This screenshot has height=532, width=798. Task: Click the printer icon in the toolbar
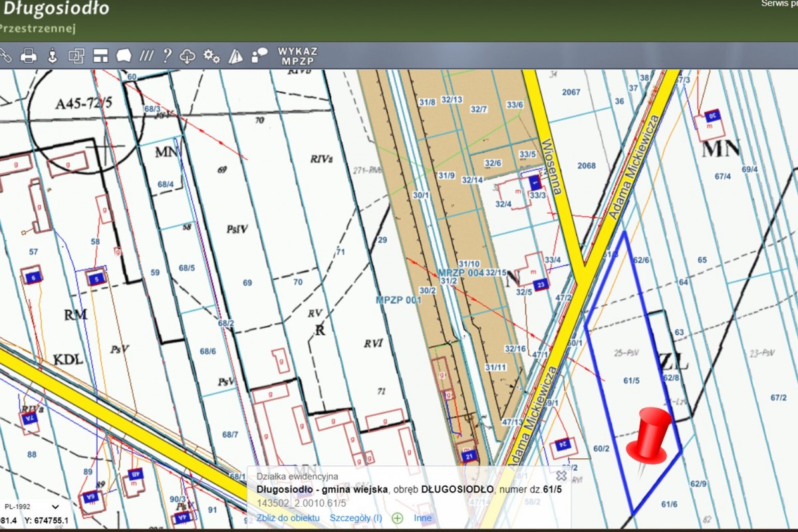click(29, 56)
